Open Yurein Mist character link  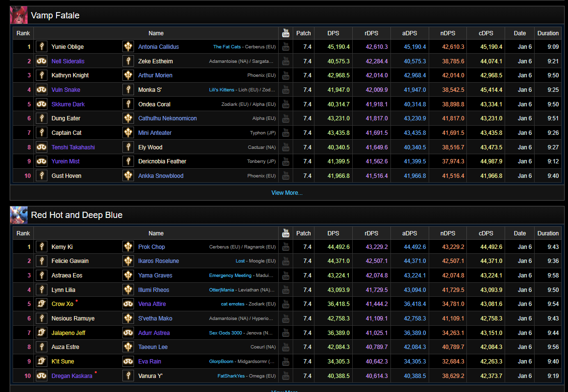(x=66, y=161)
